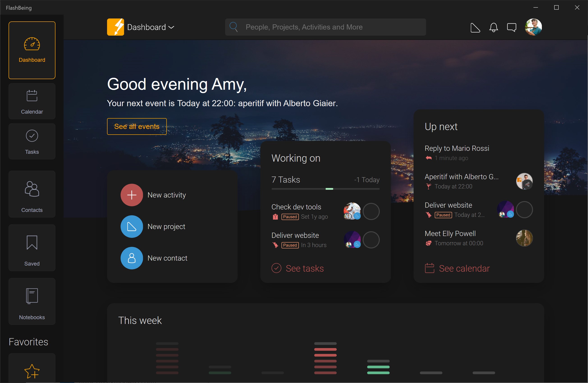The image size is (588, 383).
Task: Click the 7 Tasks progress bar
Action: pyautogui.click(x=325, y=189)
